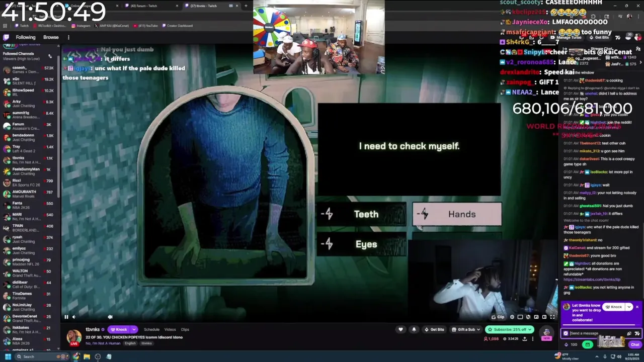Go to Twitch home via logo
This screenshot has height=362, width=644.
click(x=6, y=37)
